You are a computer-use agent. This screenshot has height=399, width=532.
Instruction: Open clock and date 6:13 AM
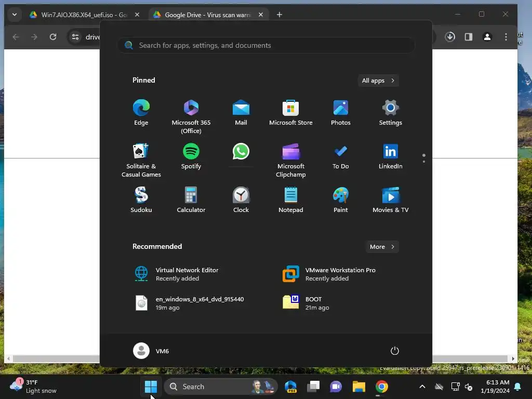tap(495, 387)
